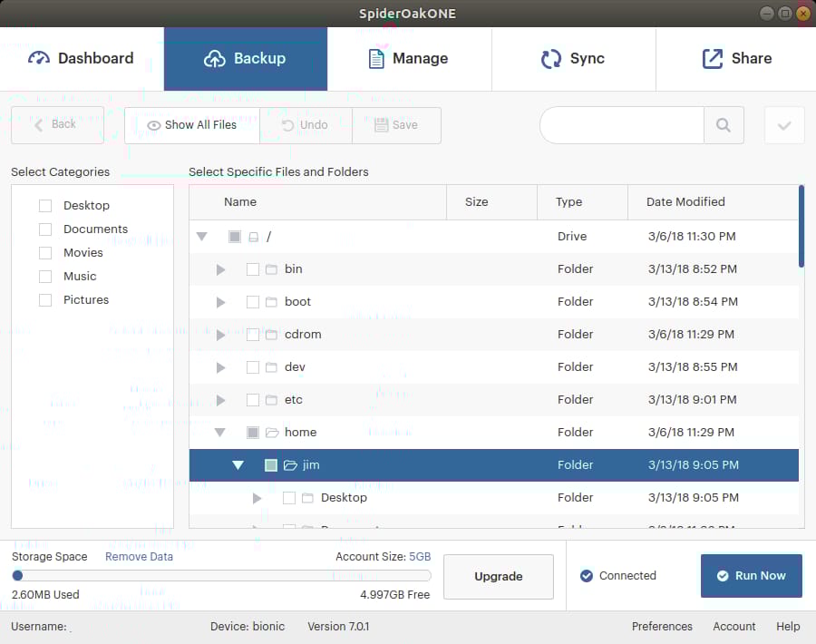Viewport: 816px width, 644px height.
Task: Collapse the home folder
Action: point(219,433)
